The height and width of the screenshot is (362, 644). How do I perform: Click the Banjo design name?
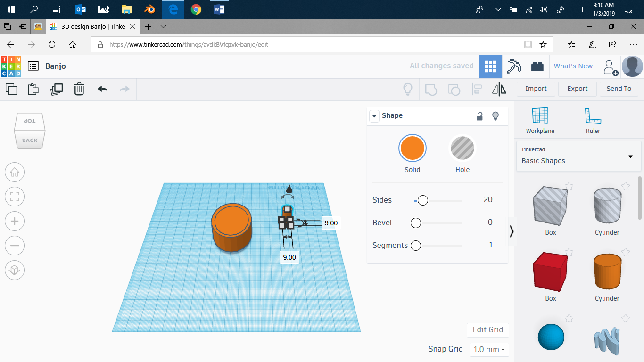(56, 66)
